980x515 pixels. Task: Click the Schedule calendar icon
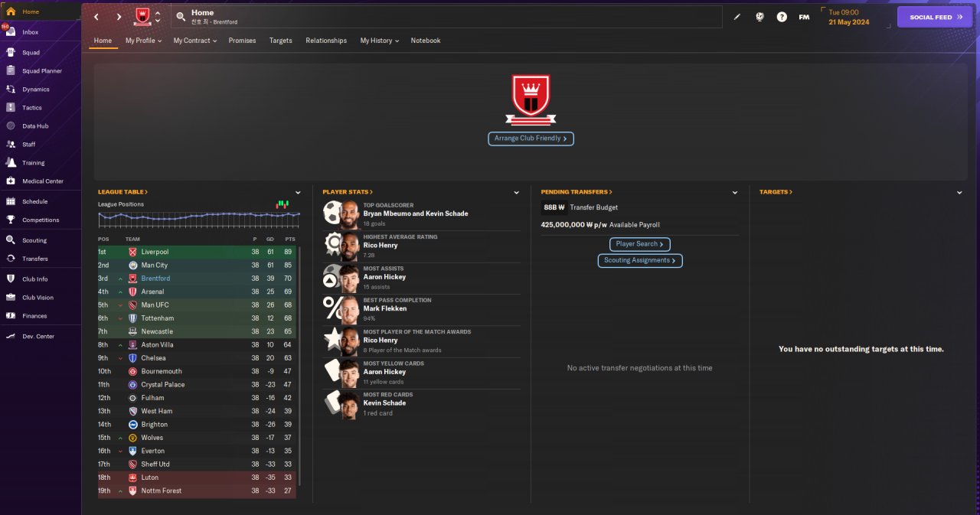[x=11, y=202]
